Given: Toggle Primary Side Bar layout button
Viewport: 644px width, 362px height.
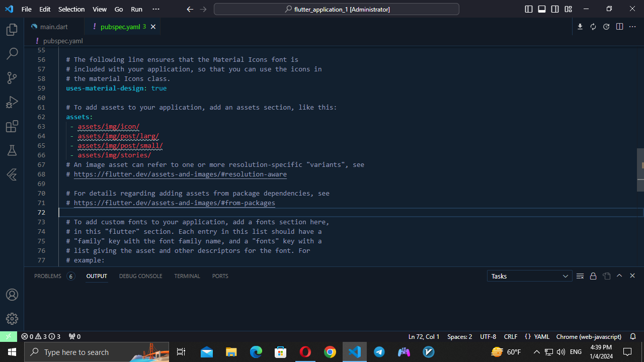Looking at the screenshot, I should [x=529, y=9].
